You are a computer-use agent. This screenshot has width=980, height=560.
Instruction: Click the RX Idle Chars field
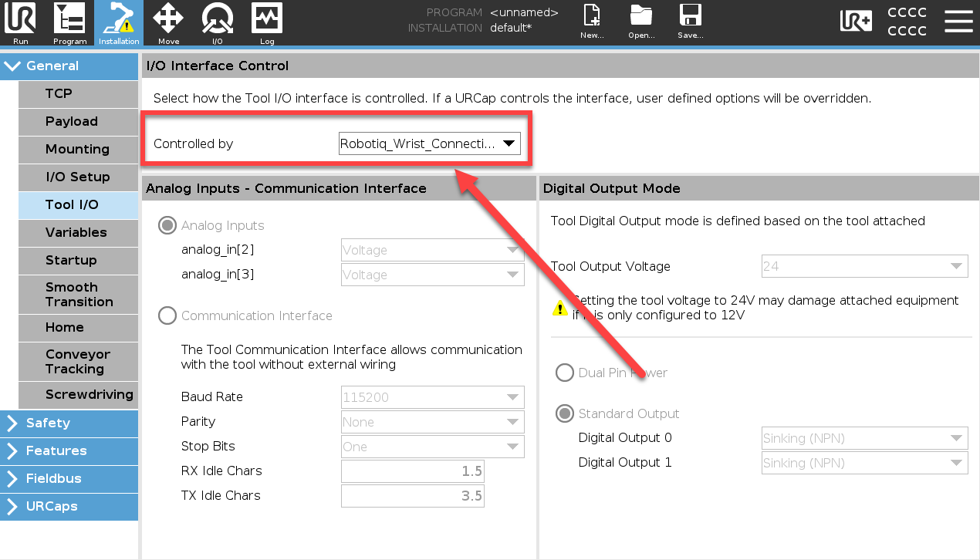[413, 471]
